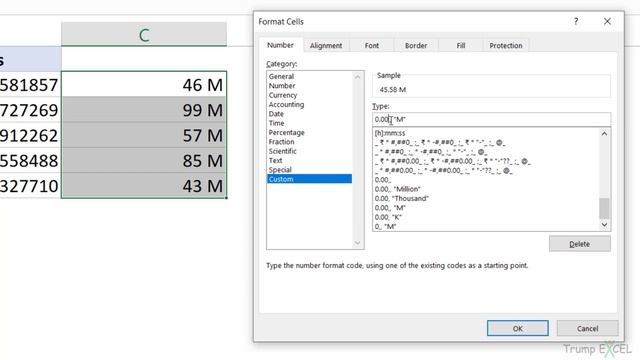Select the cell showing 85 M

(144, 160)
